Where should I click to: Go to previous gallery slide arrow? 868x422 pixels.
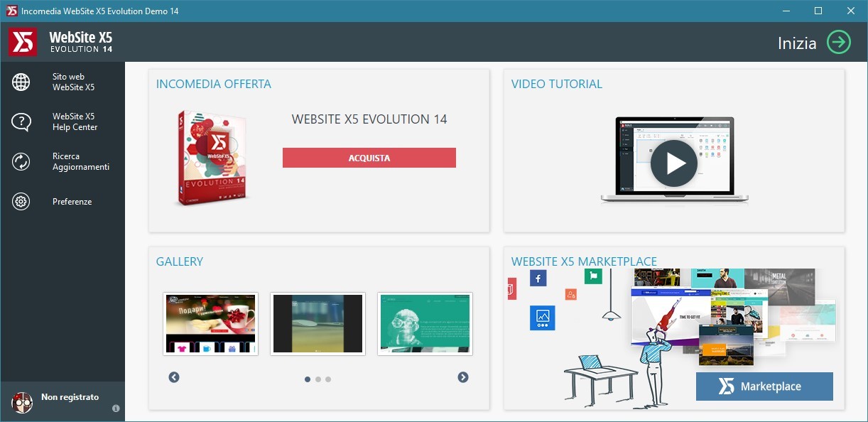174,377
